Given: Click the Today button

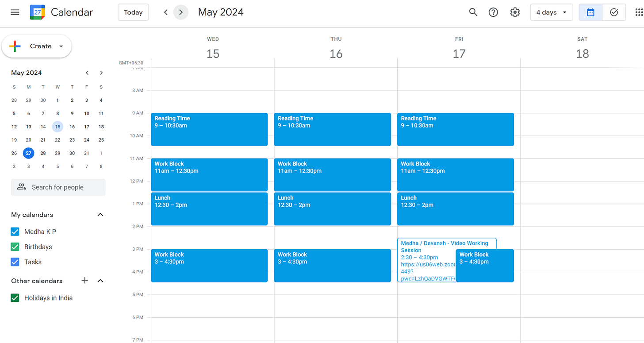Looking at the screenshot, I should (x=133, y=12).
